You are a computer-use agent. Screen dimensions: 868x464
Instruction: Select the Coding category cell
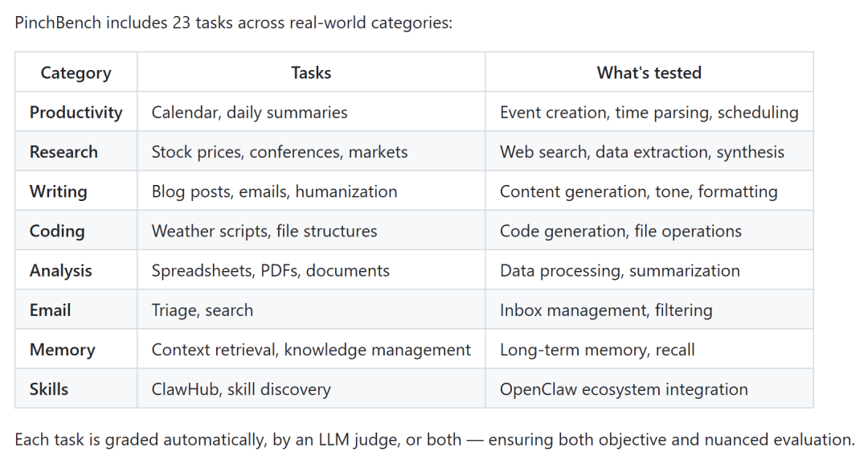click(57, 231)
